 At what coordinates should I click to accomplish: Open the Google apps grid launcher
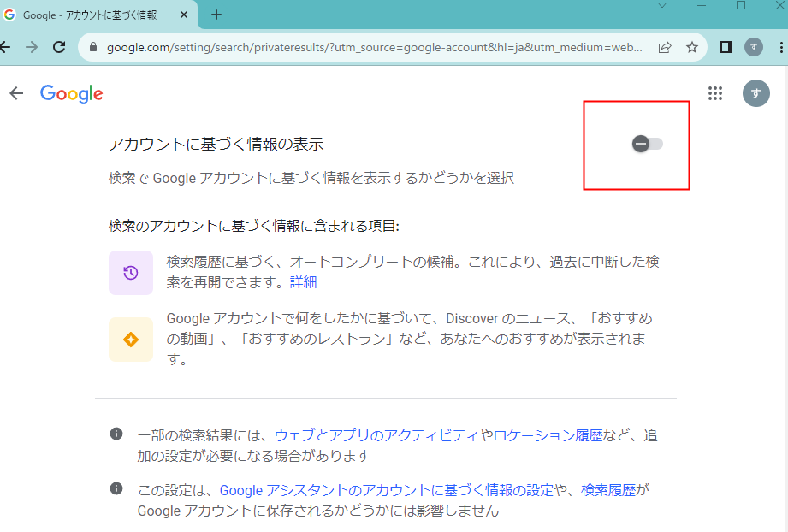(715, 93)
